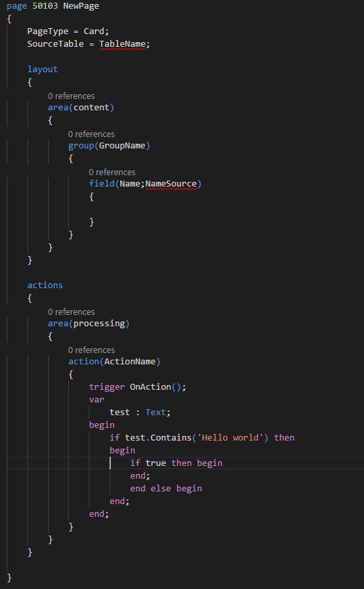The height and width of the screenshot is (589, 364).
Task: Click 'Contains' method call
Action: point(171,438)
